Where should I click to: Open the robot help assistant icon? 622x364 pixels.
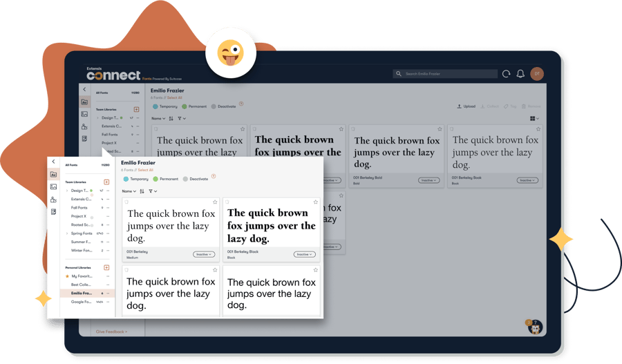(534, 327)
